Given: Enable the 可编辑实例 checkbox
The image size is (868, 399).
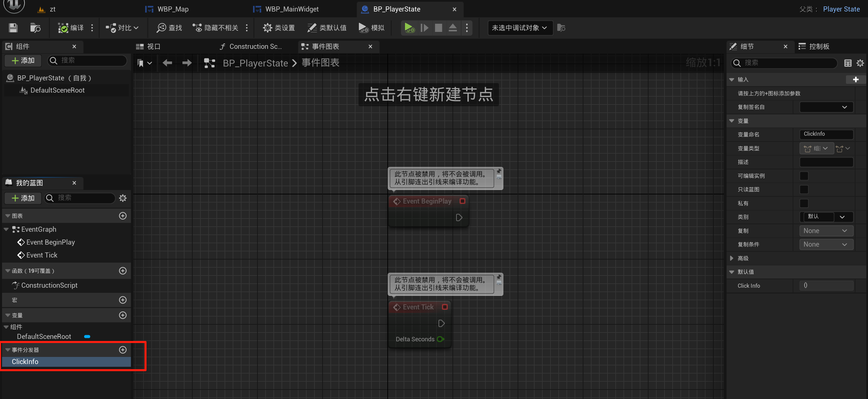Looking at the screenshot, I should 804,176.
